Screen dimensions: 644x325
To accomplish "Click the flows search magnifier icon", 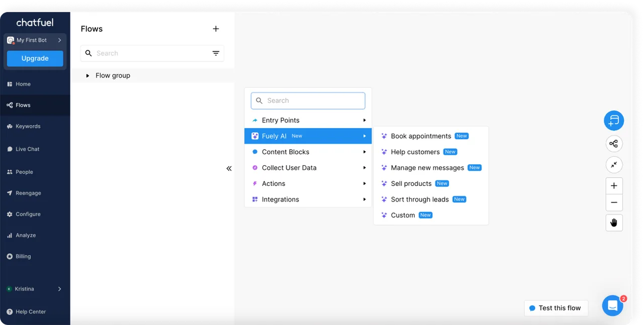I will [x=89, y=53].
